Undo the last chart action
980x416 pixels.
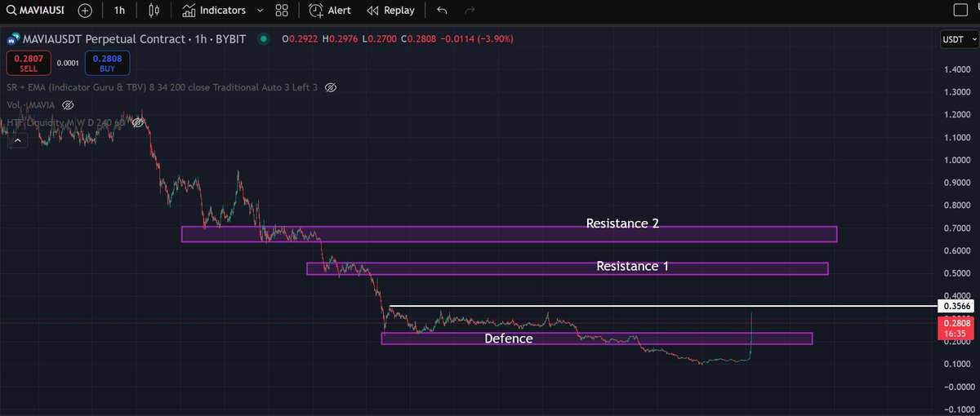click(x=442, y=11)
